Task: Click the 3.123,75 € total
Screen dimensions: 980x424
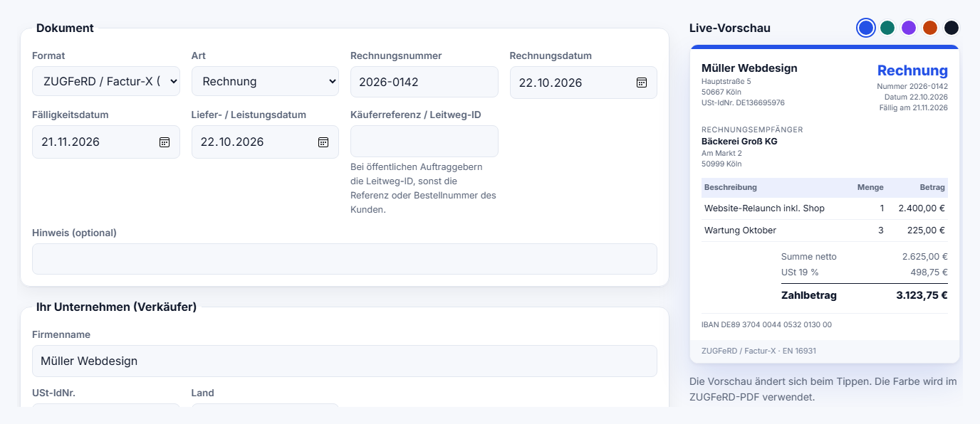Action: (x=922, y=295)
